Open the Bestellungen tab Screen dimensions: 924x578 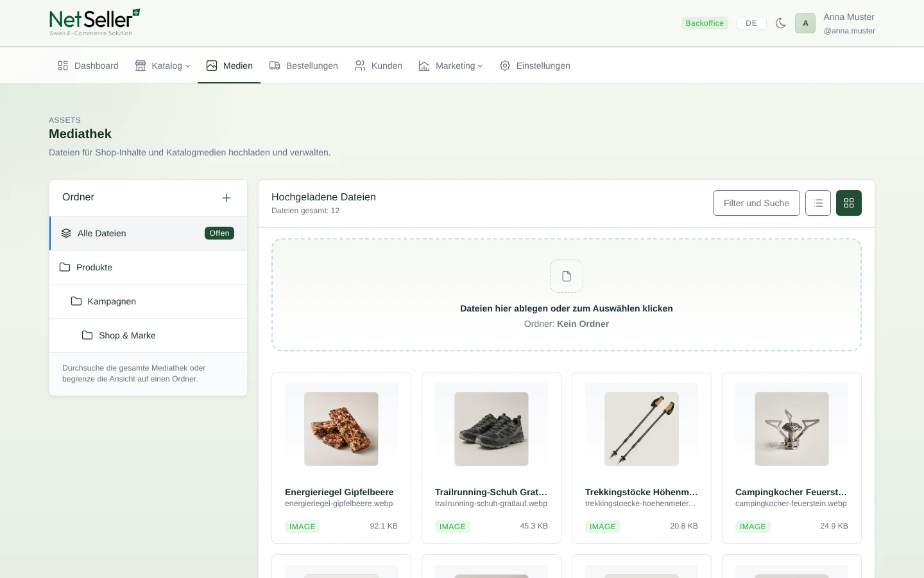304,66
